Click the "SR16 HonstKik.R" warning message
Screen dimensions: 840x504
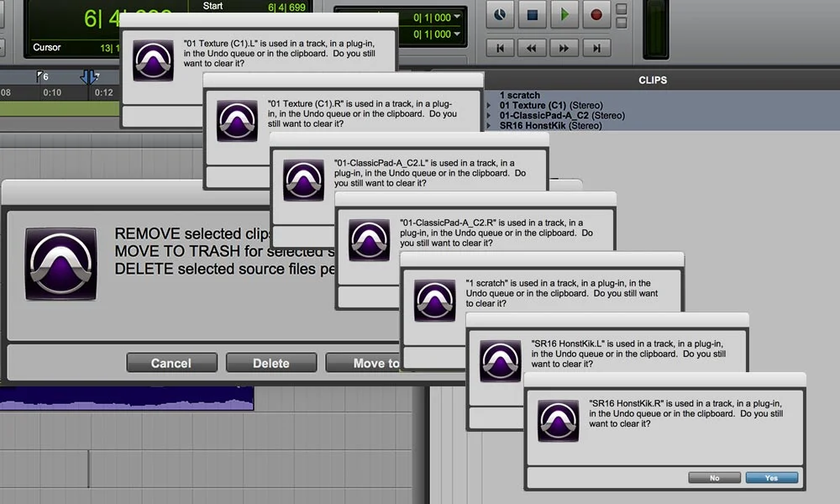[x=685, y=413]
